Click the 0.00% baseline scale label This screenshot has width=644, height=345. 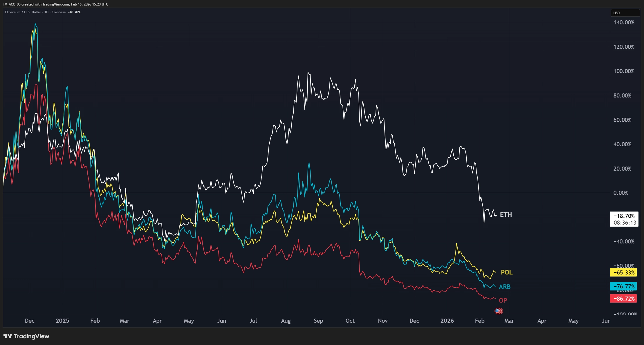(x=621, y=193)
